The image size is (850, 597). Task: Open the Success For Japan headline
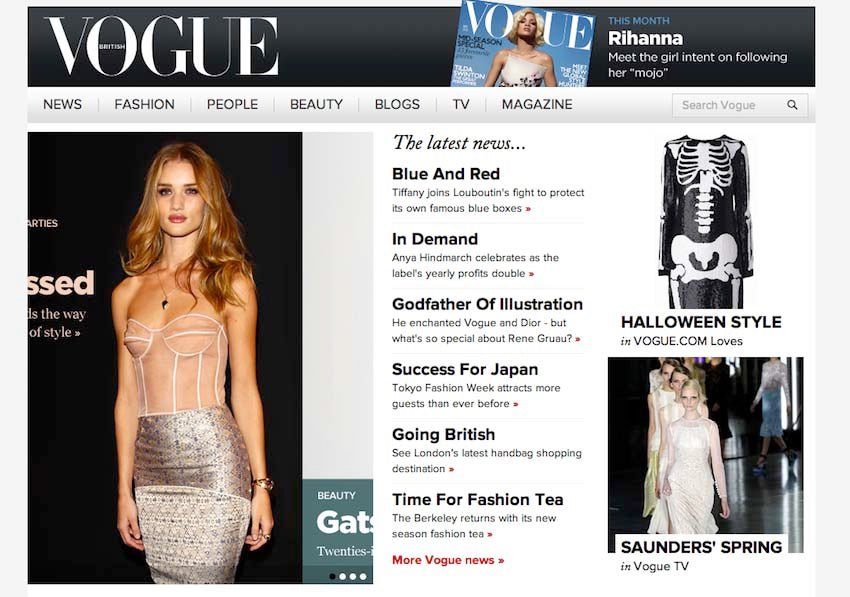(465, 369)
